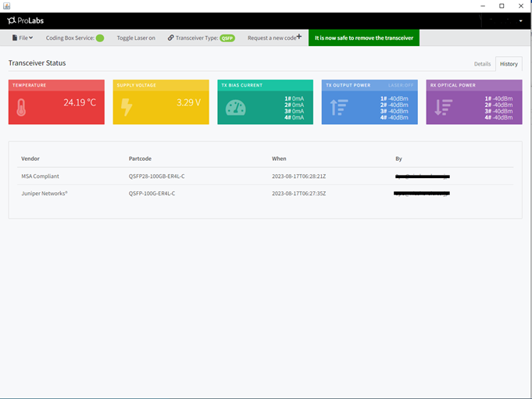Screen dimensions: 532x399
Task: Click the safe to remove transceiver banner
Action: click(x=364, y=37)
